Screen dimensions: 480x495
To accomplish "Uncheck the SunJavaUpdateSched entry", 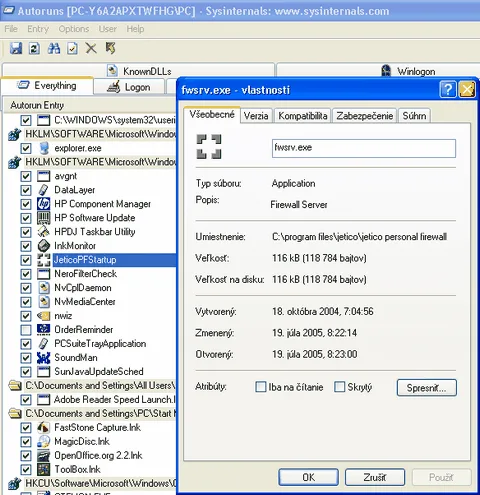I will (26, 372).
